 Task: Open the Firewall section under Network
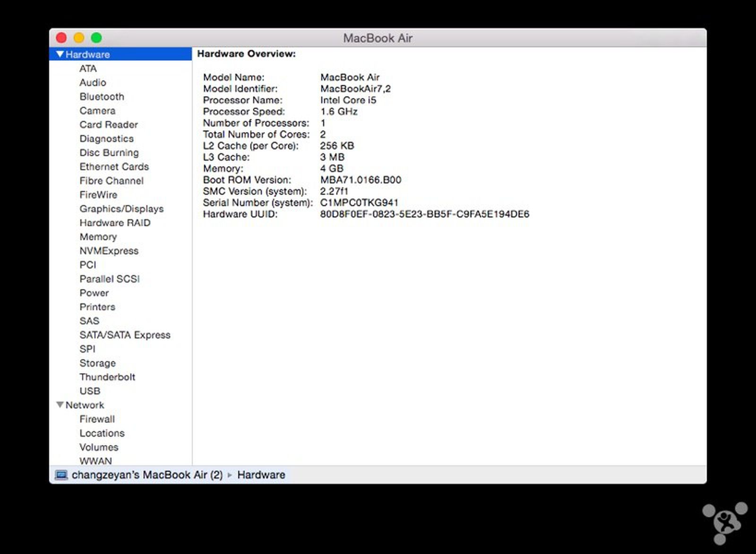[97, 419]
